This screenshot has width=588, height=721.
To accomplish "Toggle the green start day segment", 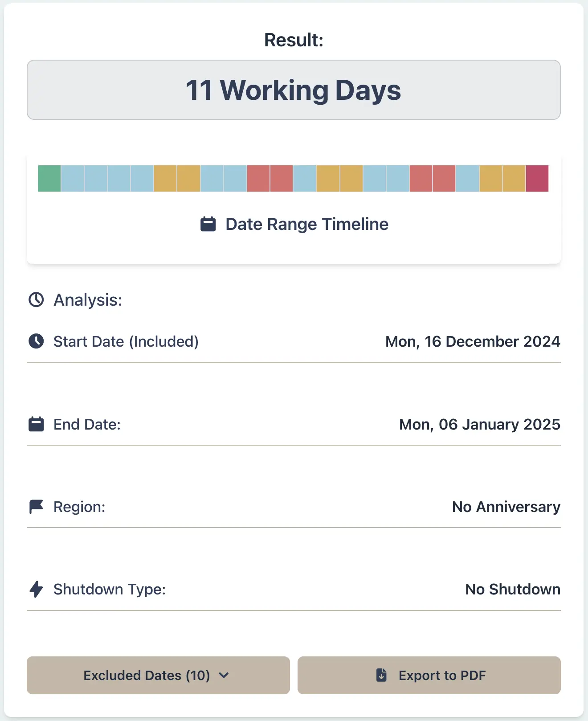I will pyautogui.click(x=49, y=178).
